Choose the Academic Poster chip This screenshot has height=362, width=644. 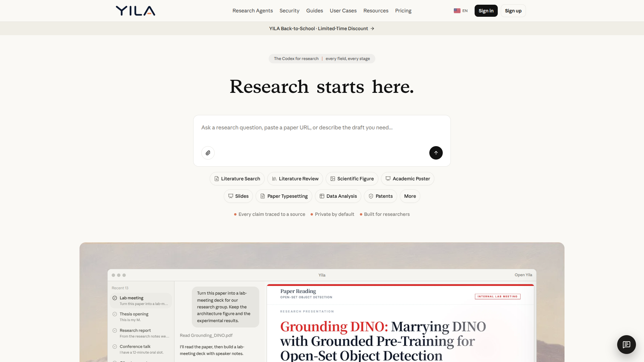[408, 179]
